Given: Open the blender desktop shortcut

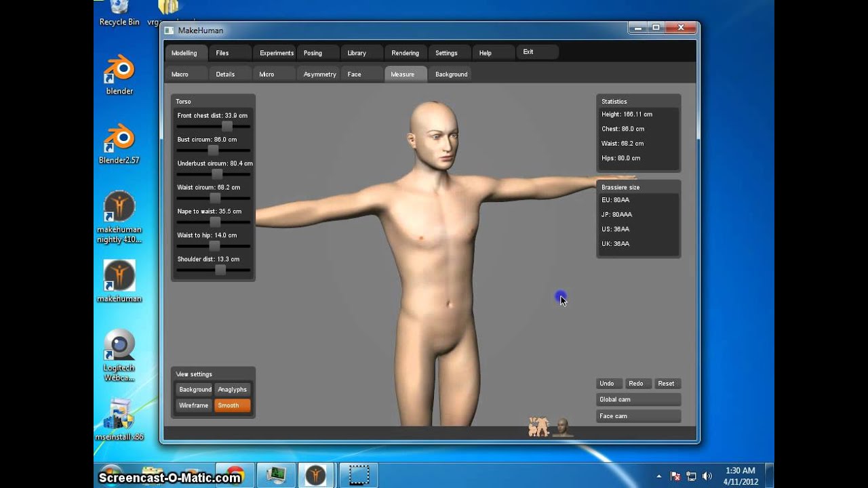Looking at the screenshot, I should [x=119, y=75].
